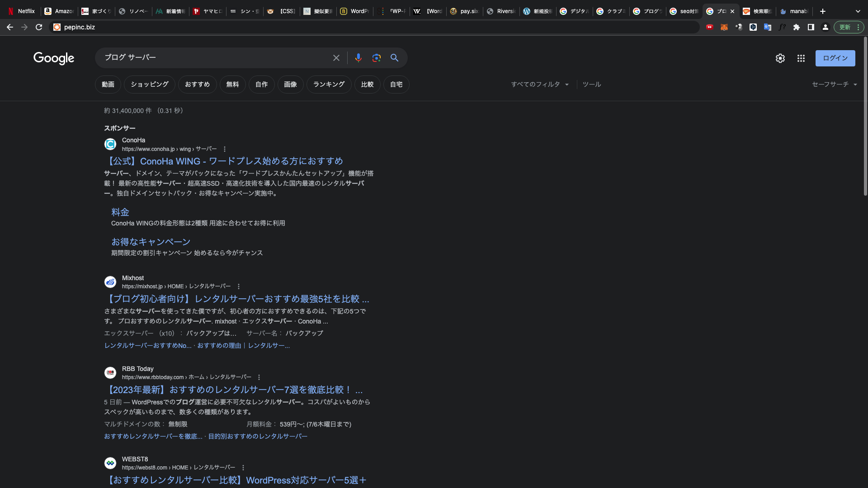Image resolution: width=868 pixels, height=488 pixels.
Task: Switch to the 検索順位 tab
Action: click(x=757, y=11)
